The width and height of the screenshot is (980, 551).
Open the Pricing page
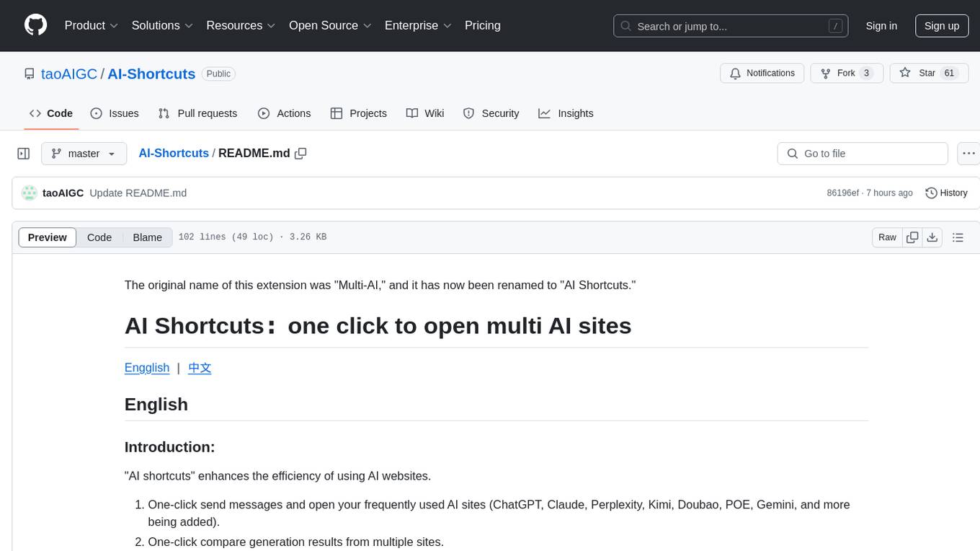click(483, 25)
